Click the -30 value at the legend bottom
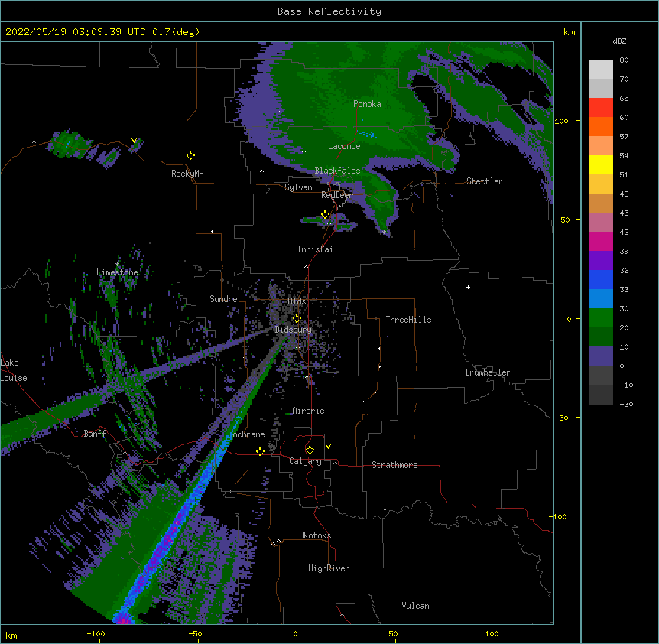This screenshot has height=644, width=659. 626,404
